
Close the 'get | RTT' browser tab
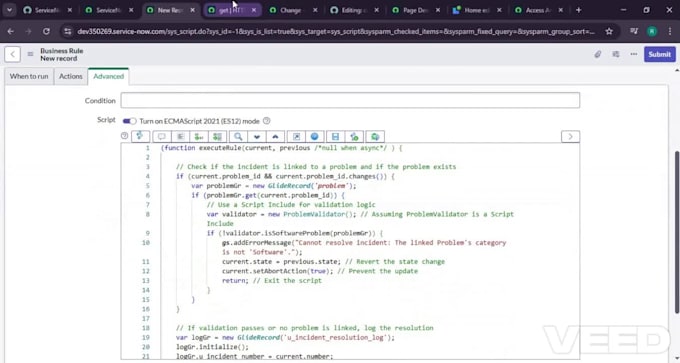[254, 10]
